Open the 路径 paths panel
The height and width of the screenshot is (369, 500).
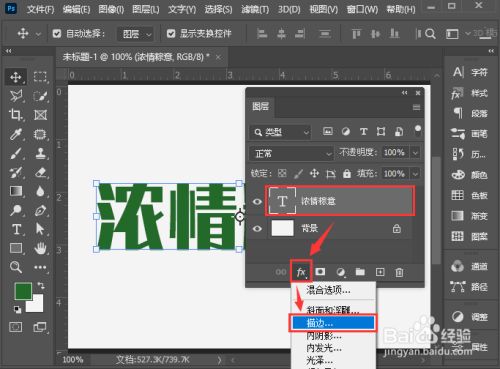coord(470,287)
